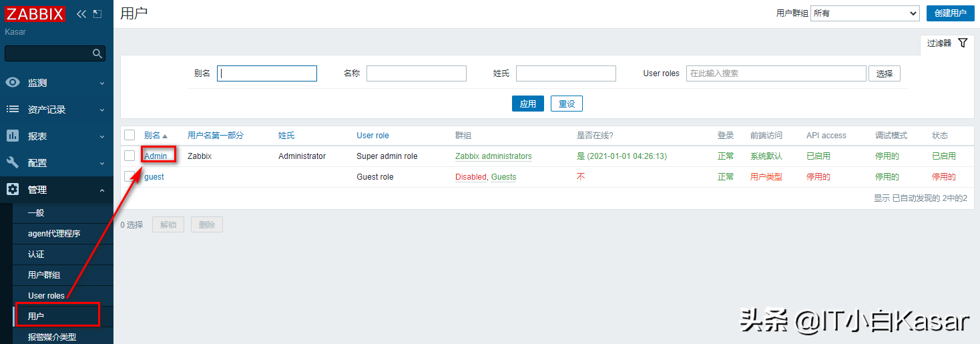This screenshot has width=980, height=344.
Task: Check the Admin user row checkbox
Action: point(130,156)
